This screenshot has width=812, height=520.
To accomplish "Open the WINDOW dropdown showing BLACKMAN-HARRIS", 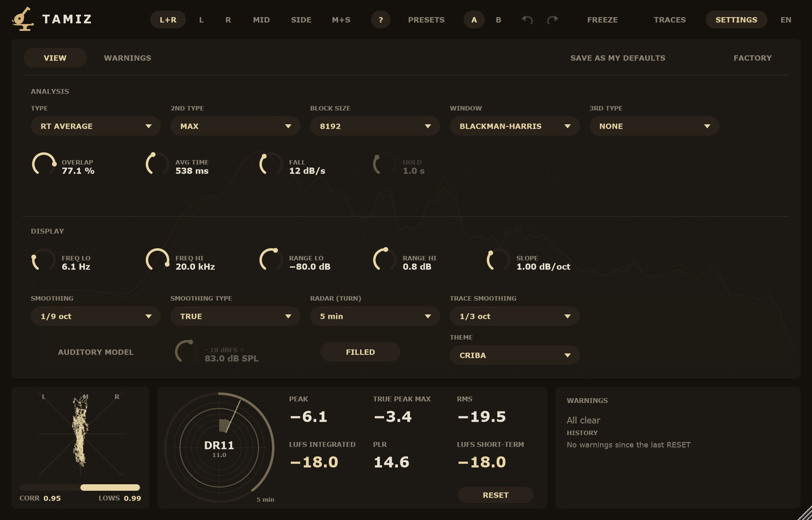I will pos(515,126).
